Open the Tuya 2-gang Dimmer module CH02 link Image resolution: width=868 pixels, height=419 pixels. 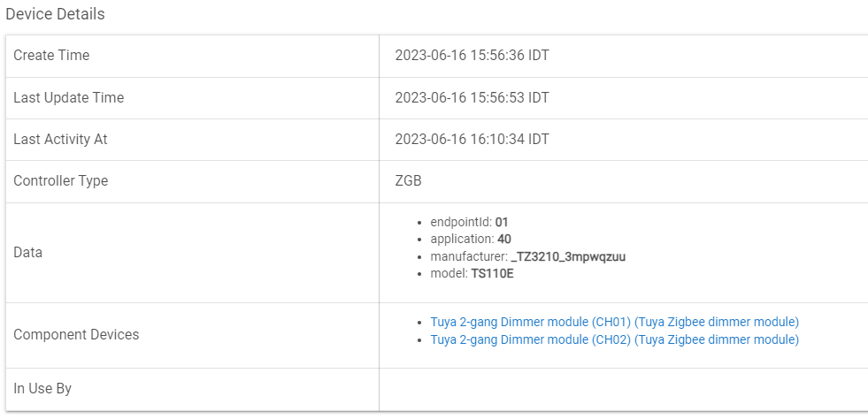[614, 339]
